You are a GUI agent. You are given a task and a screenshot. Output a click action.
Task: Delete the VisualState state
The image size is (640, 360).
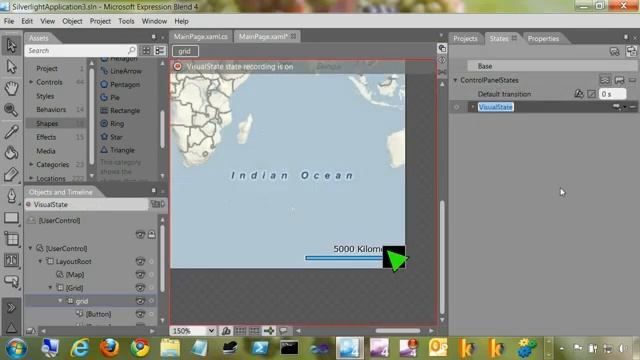(633, 107)
